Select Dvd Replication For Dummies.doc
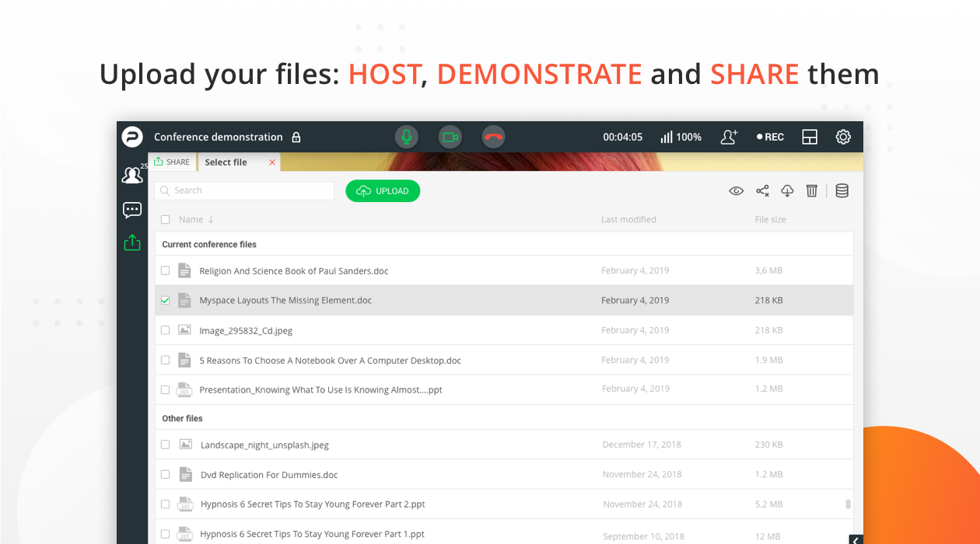 [x=269, y=475]
